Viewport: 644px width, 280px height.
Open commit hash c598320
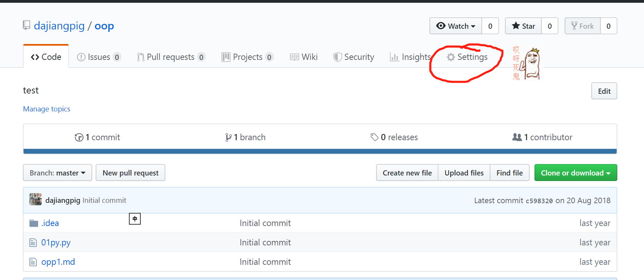point(539,201)
